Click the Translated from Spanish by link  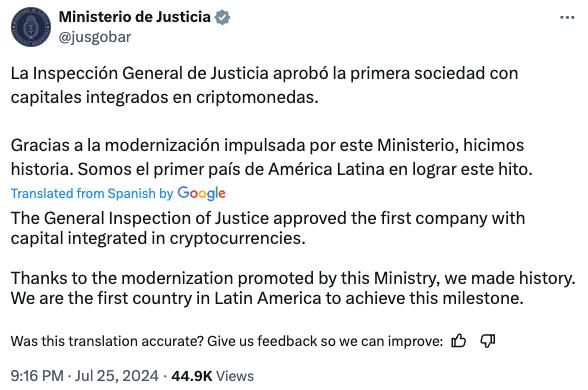tap(92, 194)
